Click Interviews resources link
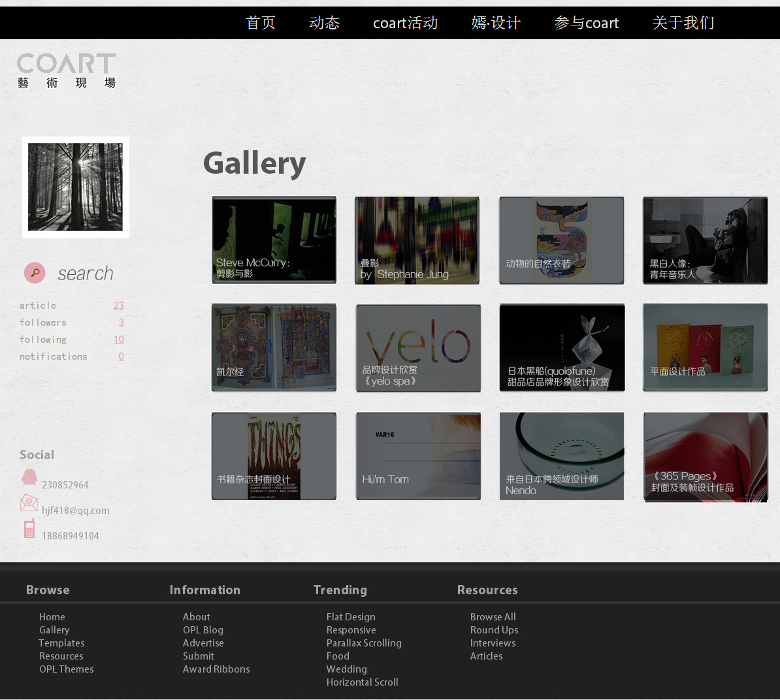The height and width of the screenshot is (700, 780). [493, 643]
